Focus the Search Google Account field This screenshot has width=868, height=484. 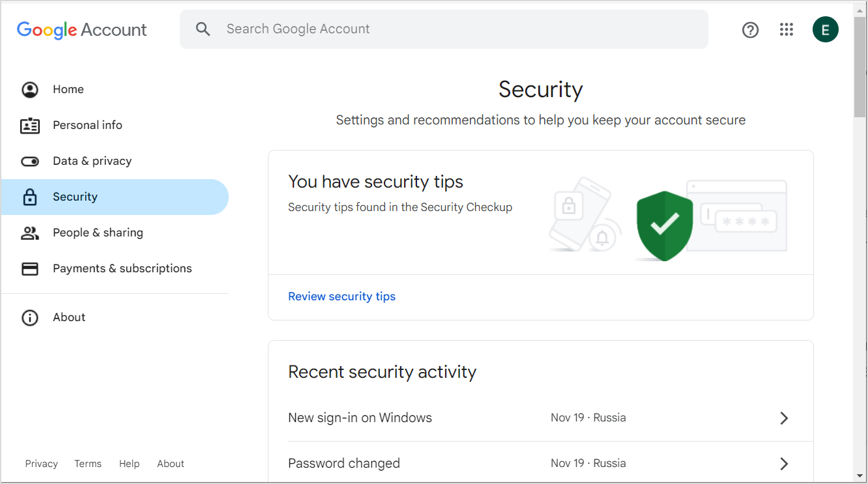click(x=444, y=29)
